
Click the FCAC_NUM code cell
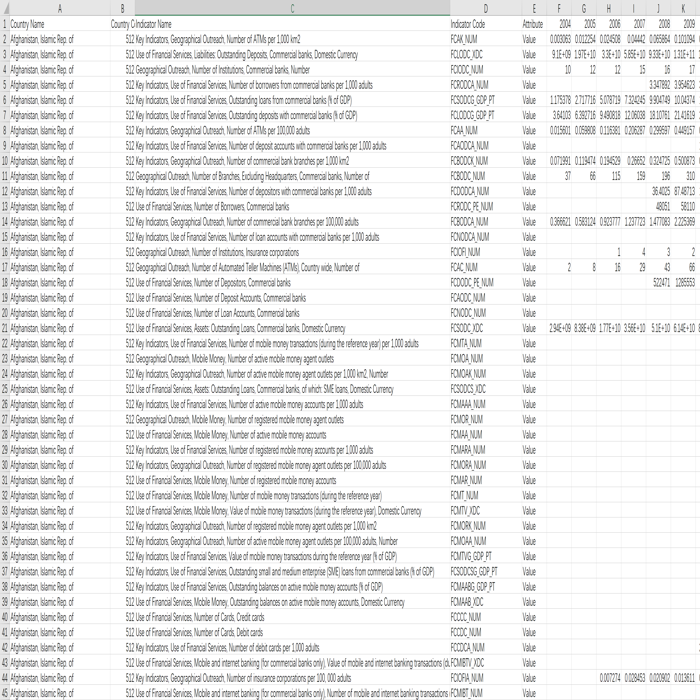coord(485,267)
